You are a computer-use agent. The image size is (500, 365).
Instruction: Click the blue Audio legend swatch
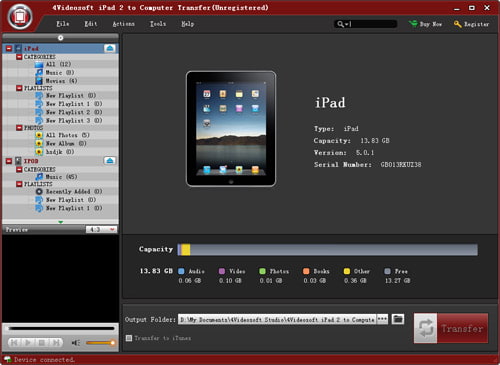pyautogui.click(x=181, y=271)
